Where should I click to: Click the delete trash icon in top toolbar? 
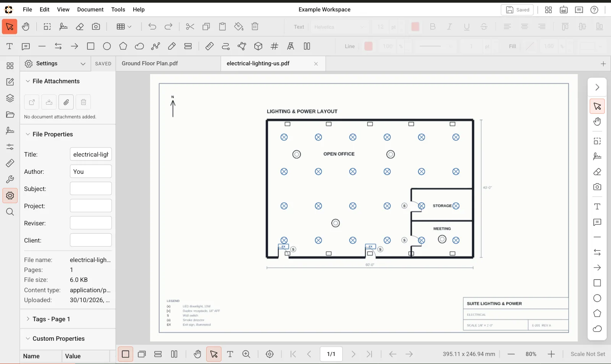[x=255, y=27]
